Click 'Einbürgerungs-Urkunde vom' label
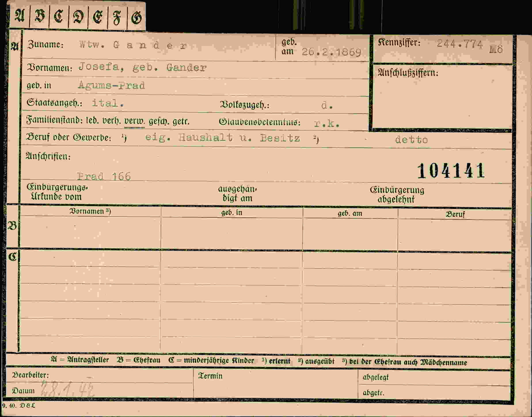Screen dimensions: 532x417 click(x=57, y=192)
